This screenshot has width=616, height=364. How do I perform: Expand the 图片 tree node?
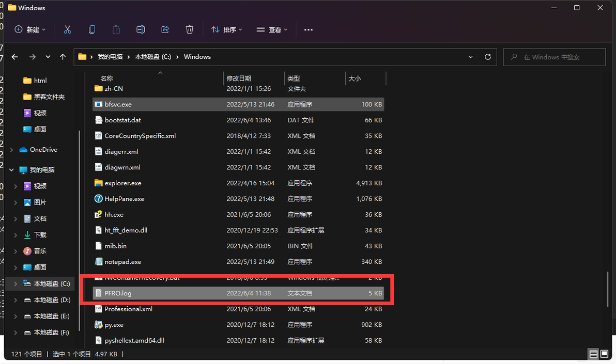pos(16,202)
